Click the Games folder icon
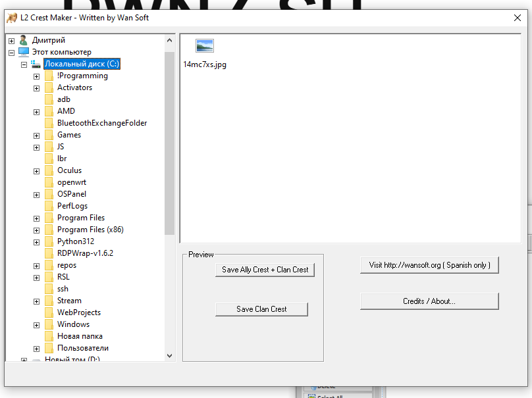532x398 pixels. click(49, 135)
